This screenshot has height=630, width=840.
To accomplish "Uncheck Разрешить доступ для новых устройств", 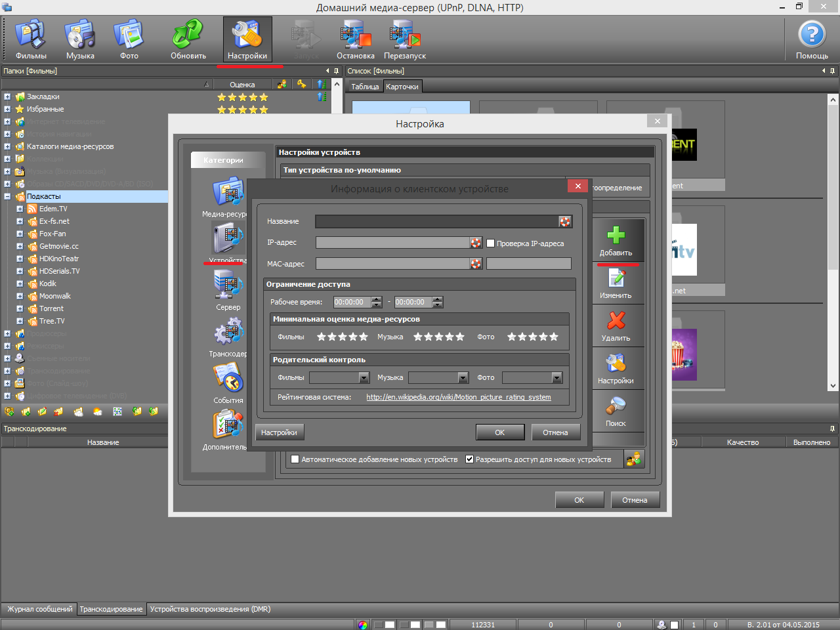I will coord(470,459).
